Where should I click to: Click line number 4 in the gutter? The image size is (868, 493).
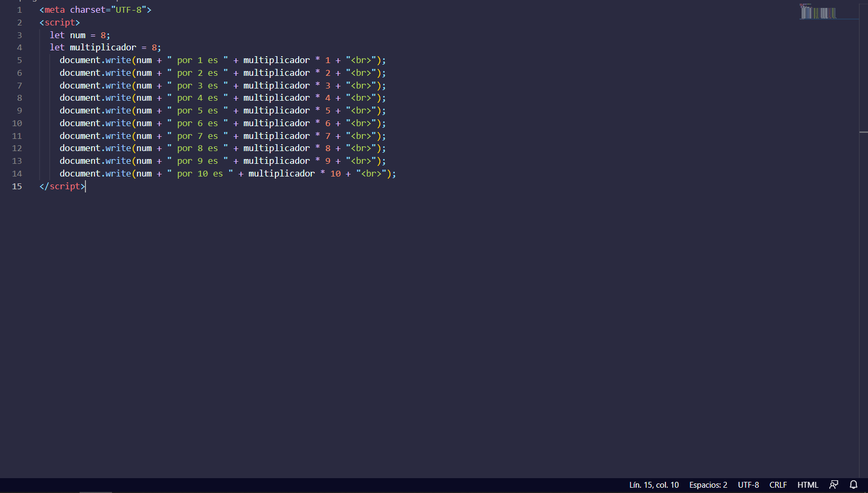tap(20, 47)
